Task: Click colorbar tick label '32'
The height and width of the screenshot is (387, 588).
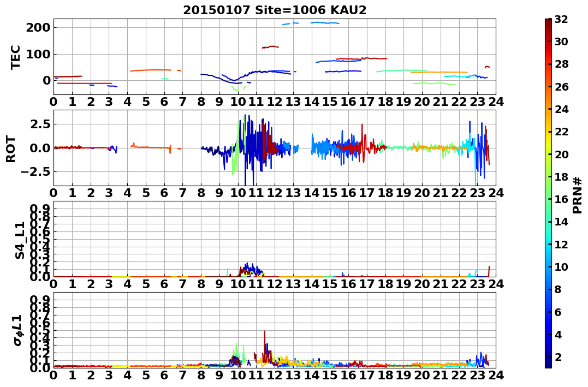Action: pos(561,19)
